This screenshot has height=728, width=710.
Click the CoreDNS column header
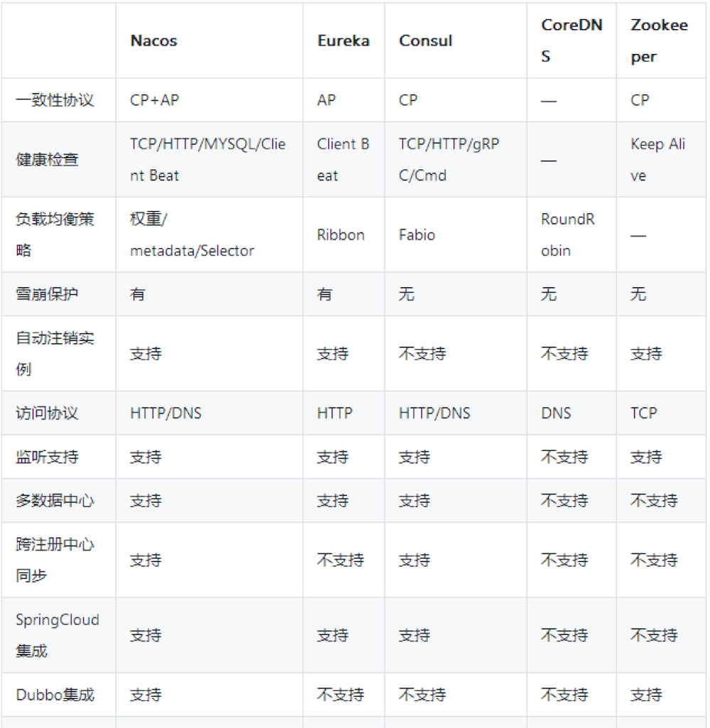point(571,41)
